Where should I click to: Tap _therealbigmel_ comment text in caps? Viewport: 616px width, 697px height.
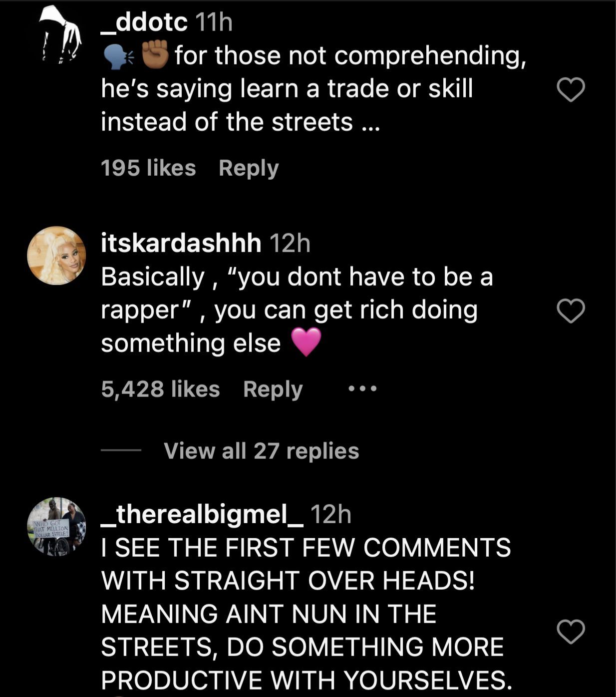point(306,614)
